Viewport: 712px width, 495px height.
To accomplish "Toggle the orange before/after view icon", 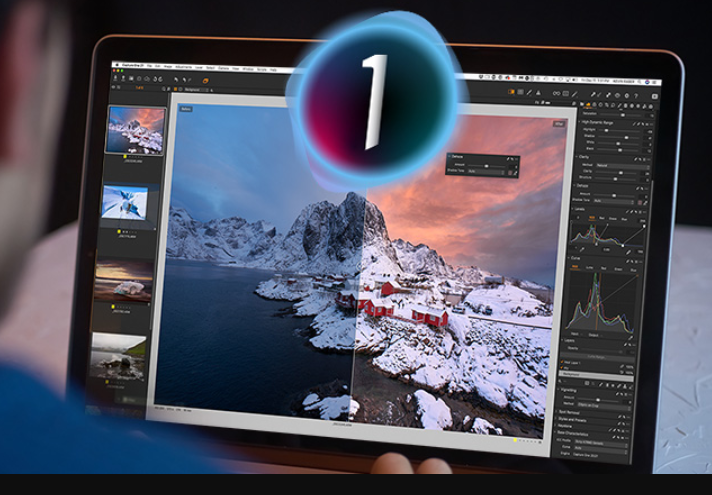I will (x=511, y=92).
